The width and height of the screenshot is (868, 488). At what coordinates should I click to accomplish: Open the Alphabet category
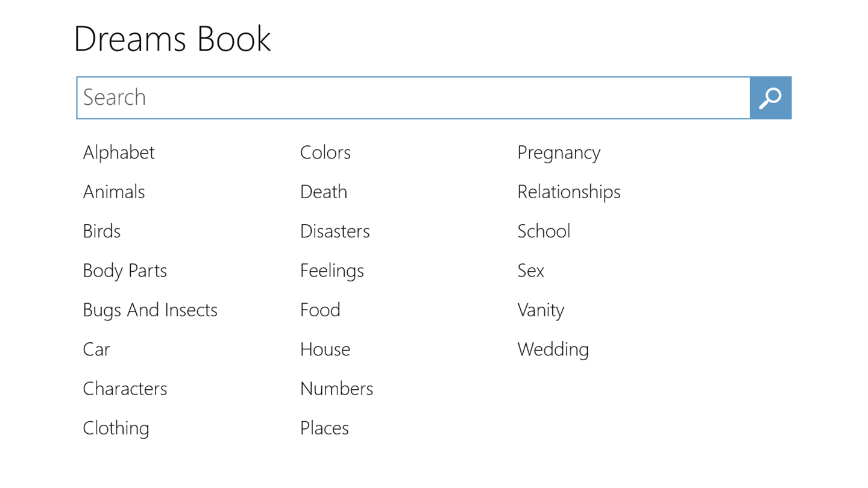tap(119, 152)
